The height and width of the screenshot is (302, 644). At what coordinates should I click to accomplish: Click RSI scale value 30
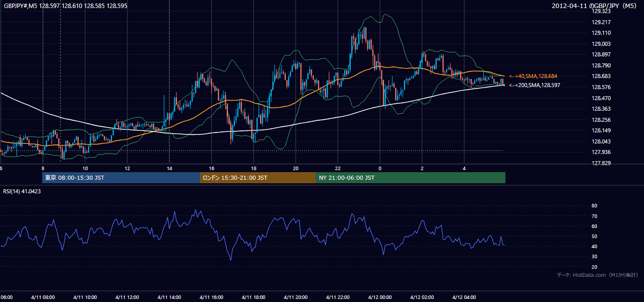click(595, 257)
